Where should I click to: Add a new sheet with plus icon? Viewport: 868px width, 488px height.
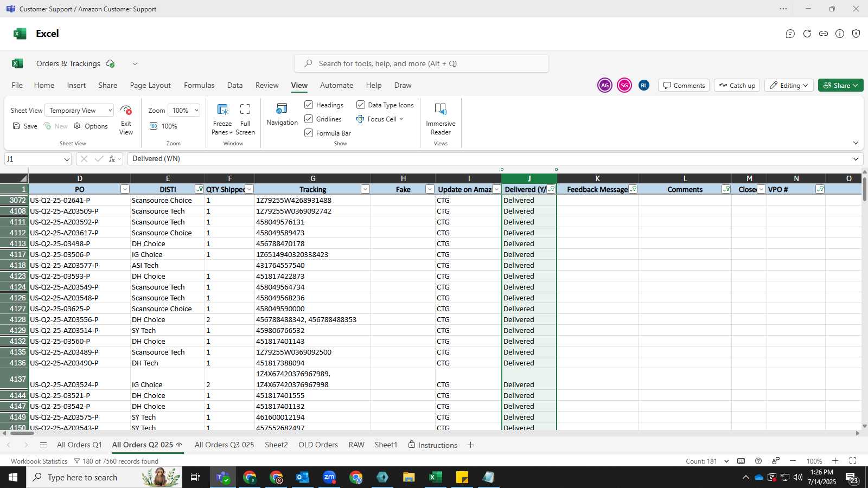[x=470, y=445]
